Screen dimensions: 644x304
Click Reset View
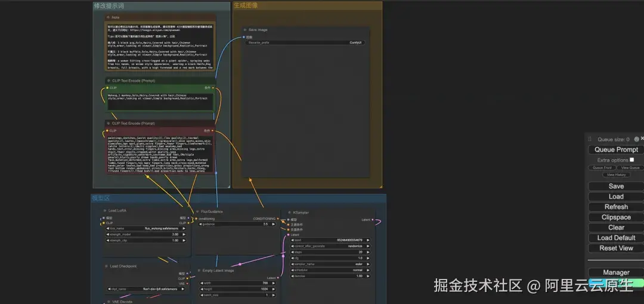click(616, 248)
